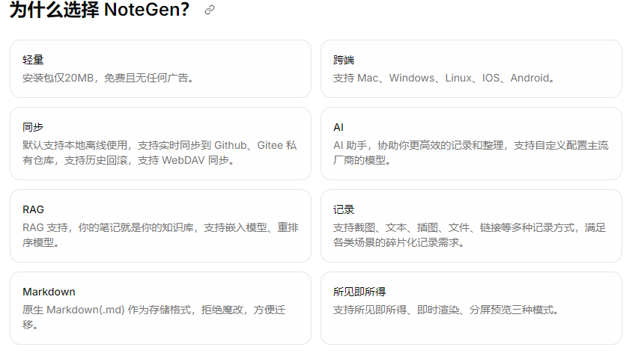Click the description starting with 原生 Markdown(.md)
Screen dimensions: 644x359
pyautogui.click(x=154, y=317)
